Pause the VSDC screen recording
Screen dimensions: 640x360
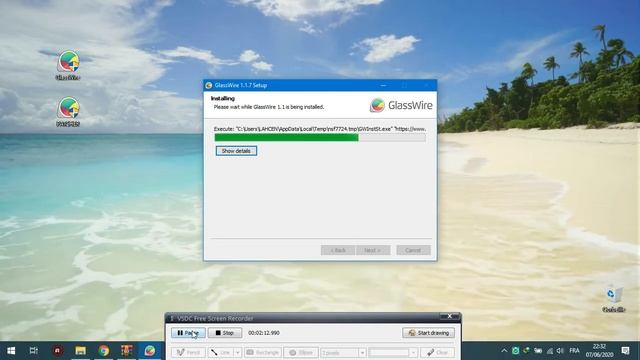click(x=188, y=333)
